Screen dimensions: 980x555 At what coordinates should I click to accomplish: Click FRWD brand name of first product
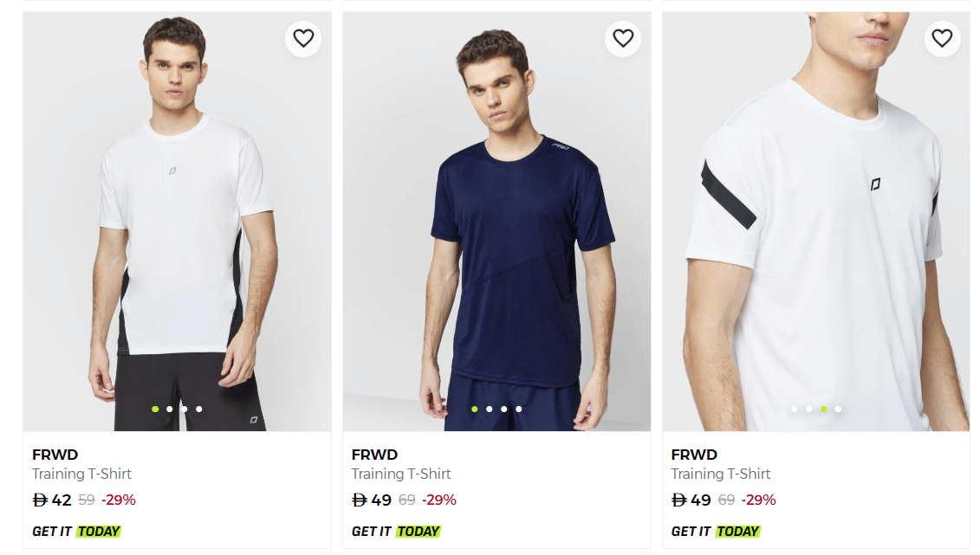click(55, 455)
